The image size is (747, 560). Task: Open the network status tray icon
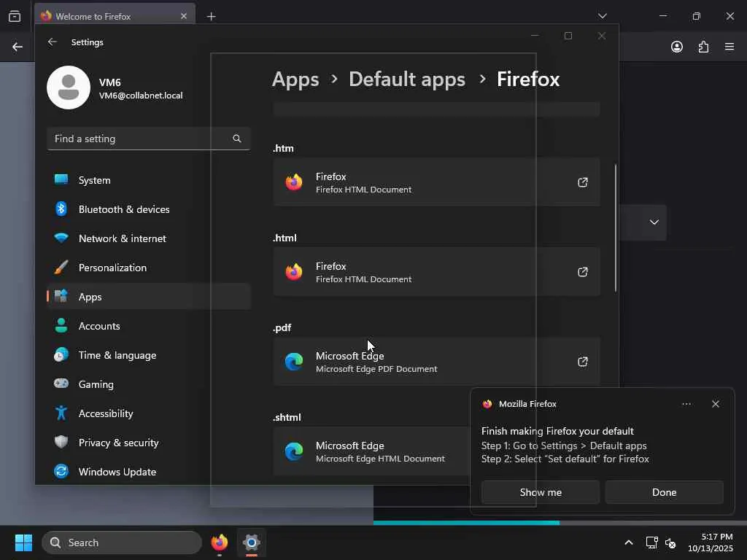click(x=651, y=542)
